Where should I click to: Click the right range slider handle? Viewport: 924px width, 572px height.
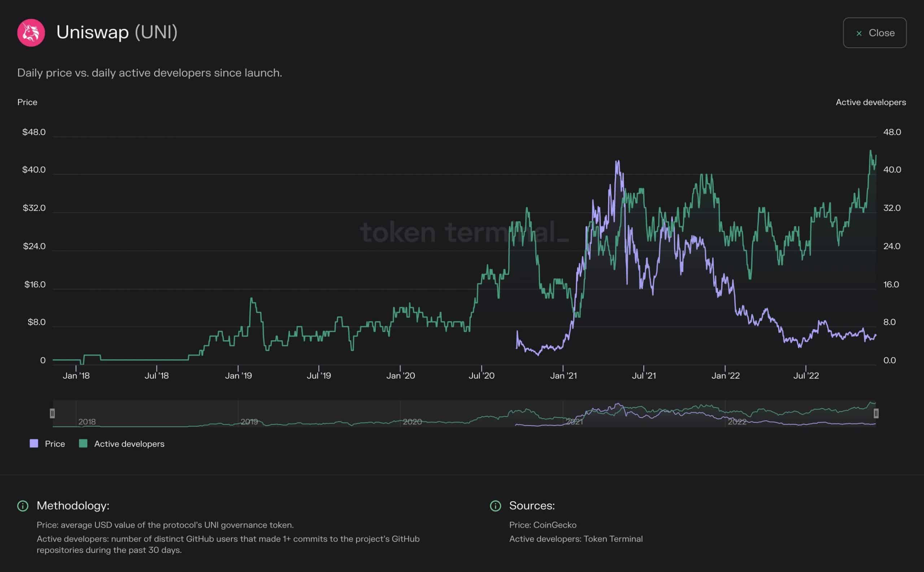point(876,414)
